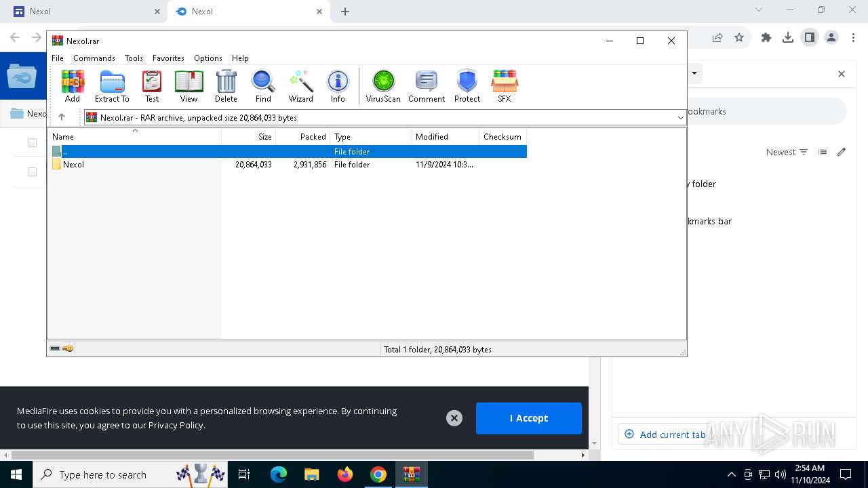Open the Options menu
This screenshot has width=868, height=488.
tap(208, 58)
